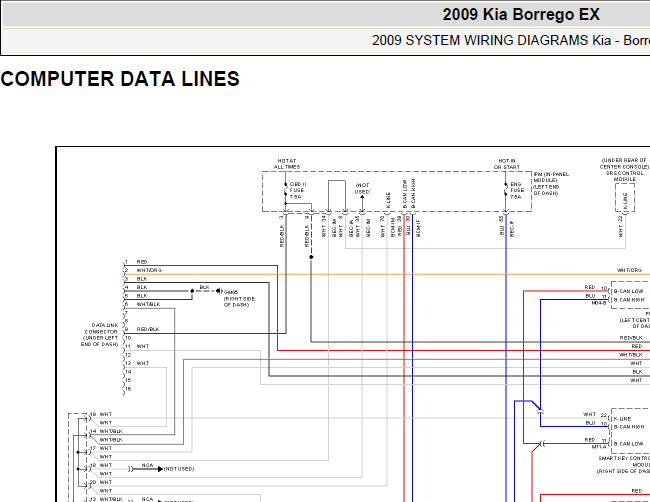Viewport: 650px width, 502px height.
Task: Click vertical "K-LINE" label inside the IPM box
Action: pos(388,200)
